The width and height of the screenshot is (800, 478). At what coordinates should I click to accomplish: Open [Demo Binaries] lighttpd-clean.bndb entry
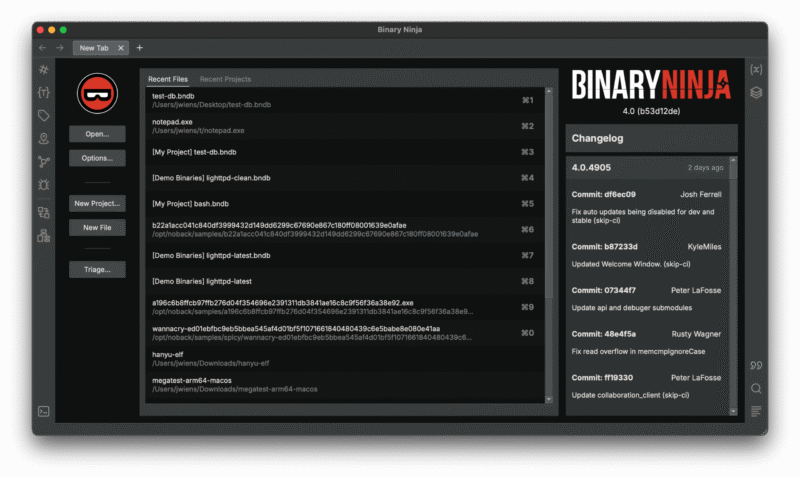344,178
